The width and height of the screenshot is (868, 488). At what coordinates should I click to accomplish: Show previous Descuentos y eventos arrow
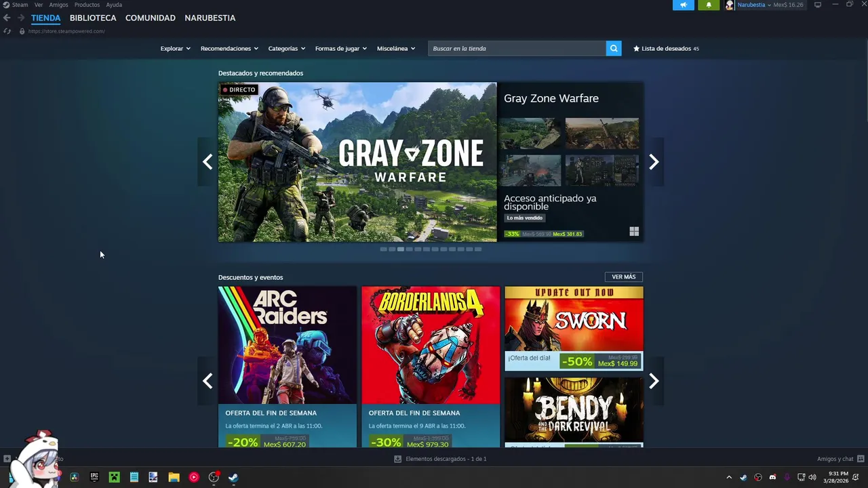(x=208, y=381)
